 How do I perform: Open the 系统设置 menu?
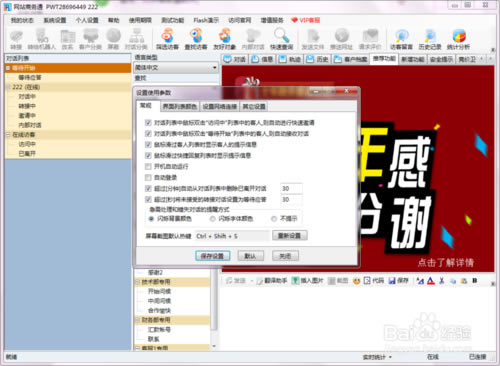coord(55,20)
